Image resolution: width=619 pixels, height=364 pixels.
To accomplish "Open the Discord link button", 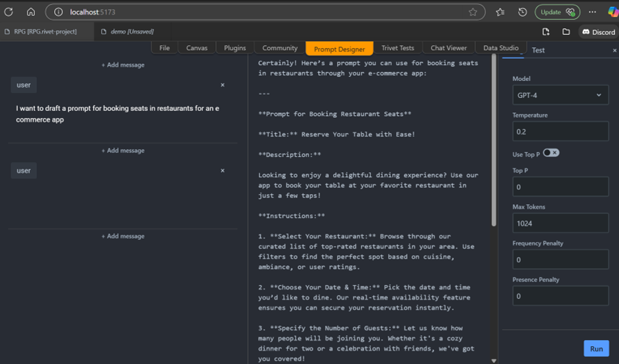I will pyautogui.click(x=598, y=32).
